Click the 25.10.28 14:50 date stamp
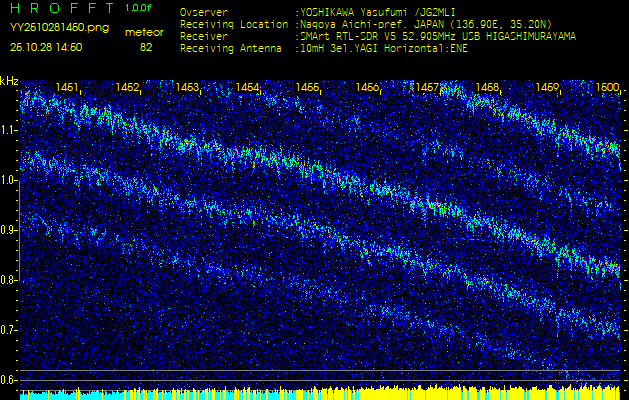This screenshot has height=400, width=629. pos(46,47)
